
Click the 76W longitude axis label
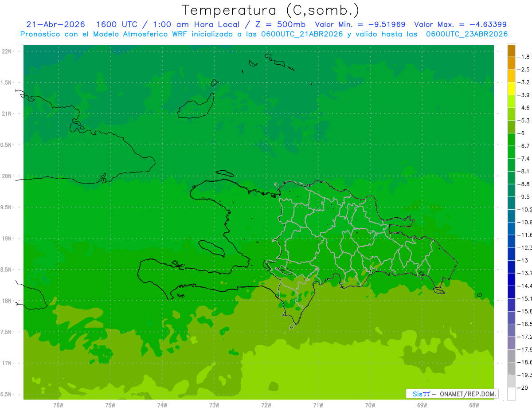[58, 405]
